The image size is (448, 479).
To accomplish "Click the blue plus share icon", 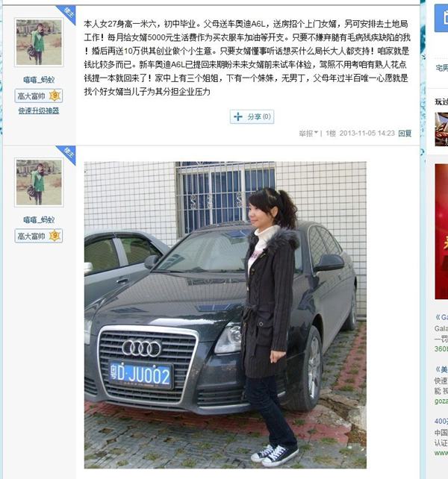I will (238, 116).
